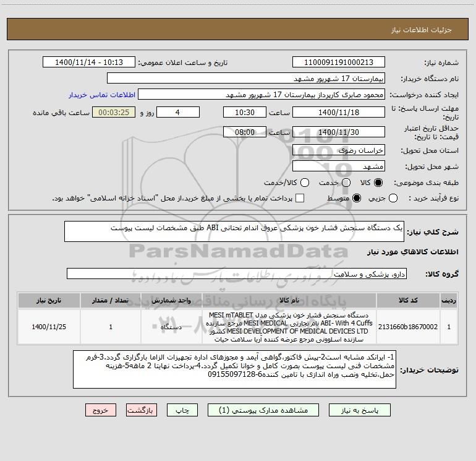Viewport: 476px width, 461px height.
Task: Click the price validity date 1400/11/30 field
Action: 339,132
